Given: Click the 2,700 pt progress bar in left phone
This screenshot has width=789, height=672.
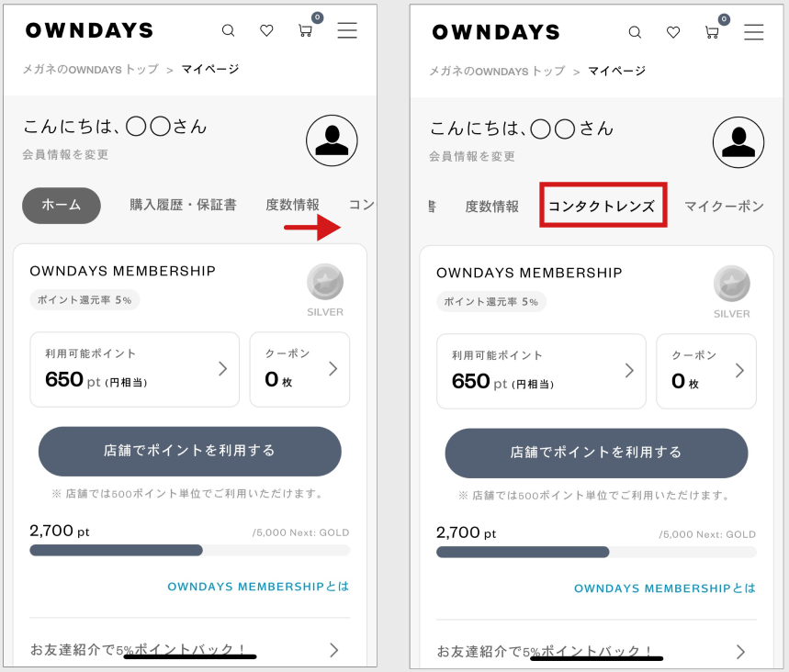Looking at the screenshot, I should (190, 550).
